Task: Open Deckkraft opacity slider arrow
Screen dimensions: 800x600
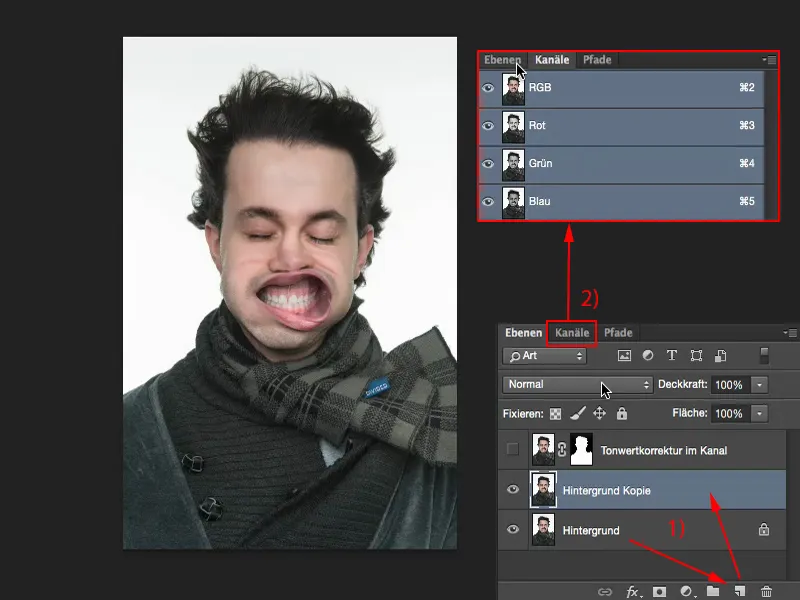Action: click(x=760, y=385)
